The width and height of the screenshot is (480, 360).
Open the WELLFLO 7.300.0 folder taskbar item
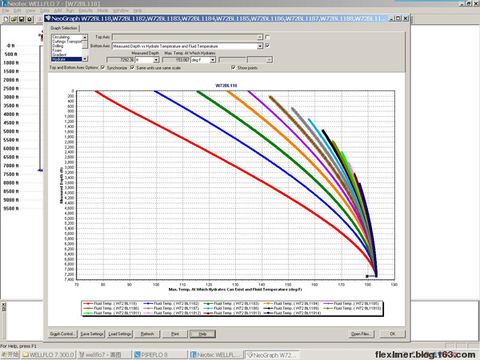[x=49, y=355]
